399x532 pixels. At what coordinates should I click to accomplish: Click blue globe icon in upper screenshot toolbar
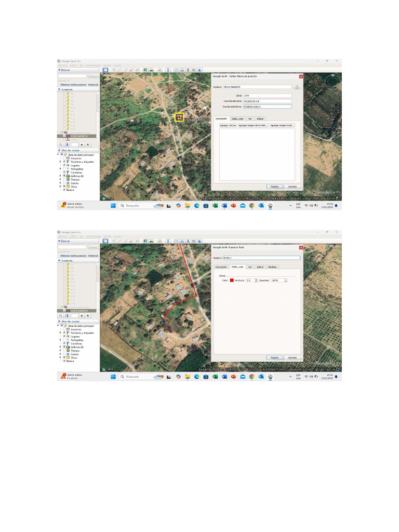(x=200, y=70)
